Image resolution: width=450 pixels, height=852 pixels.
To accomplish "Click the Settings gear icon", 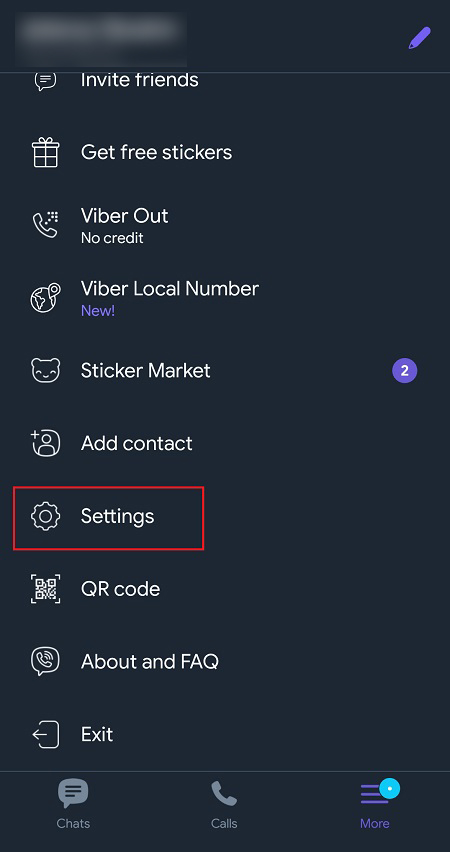I will pyautogui.click(x=45, y=516).
